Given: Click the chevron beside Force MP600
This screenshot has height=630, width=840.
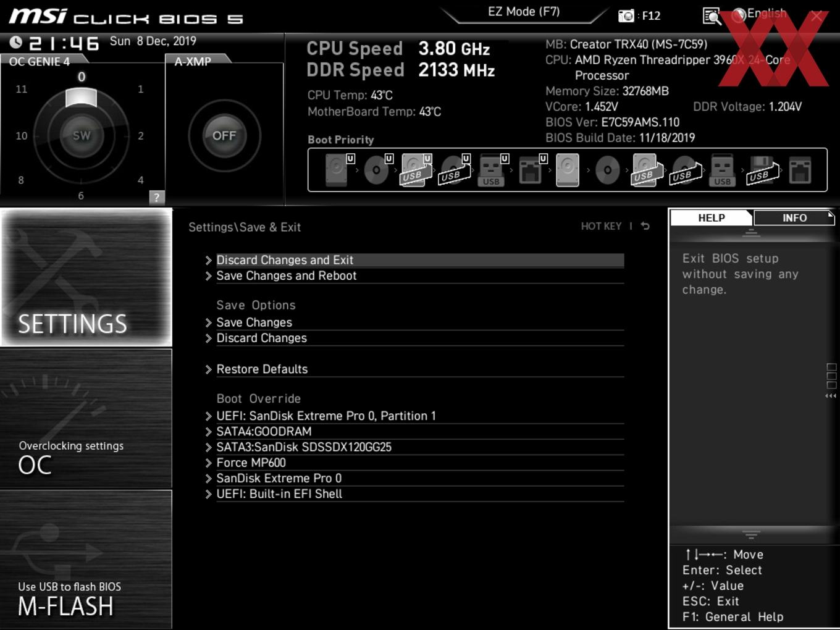Looking at the screenshot, I should click(x=209, y=463).
